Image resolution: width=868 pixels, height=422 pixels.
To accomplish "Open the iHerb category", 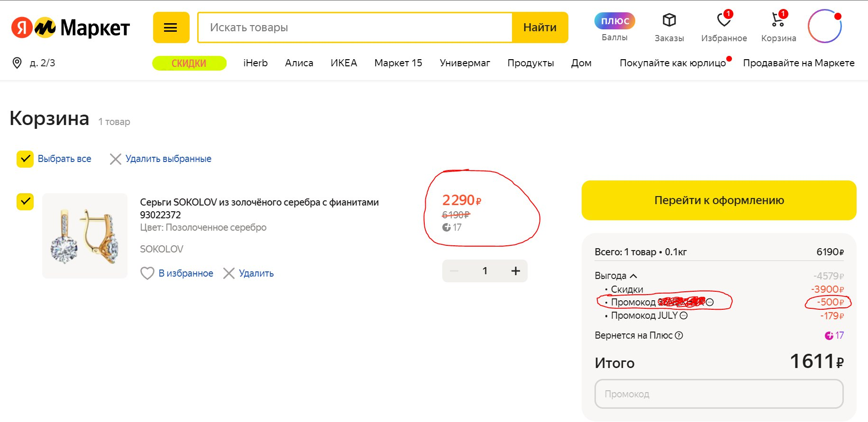I will (x=256, y=63).
